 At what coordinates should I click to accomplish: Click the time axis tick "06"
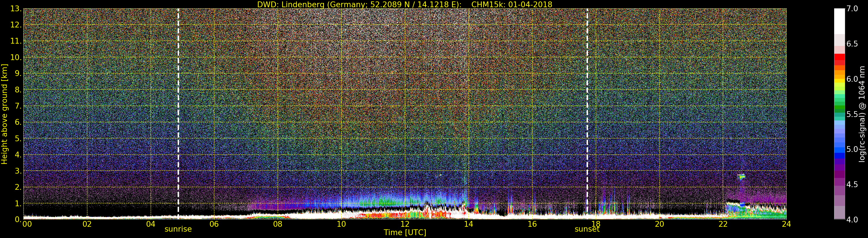coord(214,224)
